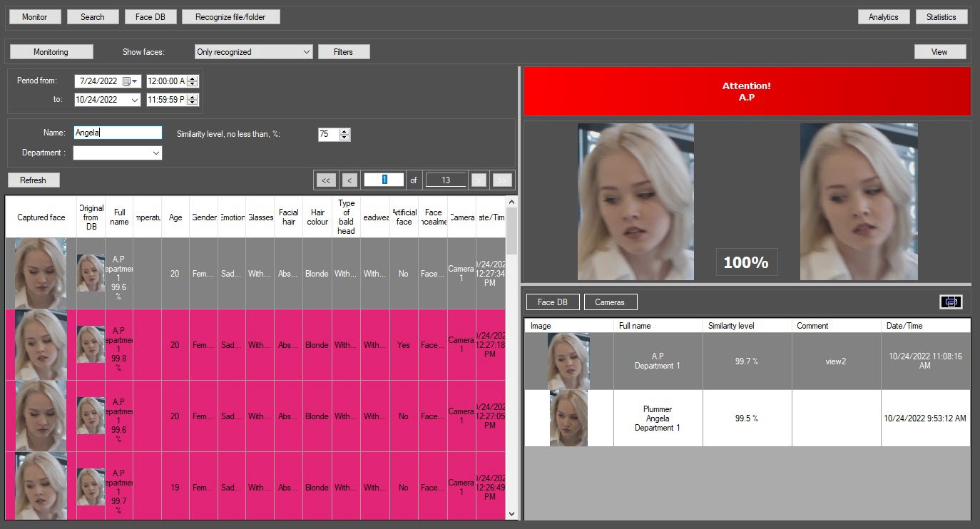Adjust Period from time spinner
The image size is (980, 529).
193,81
